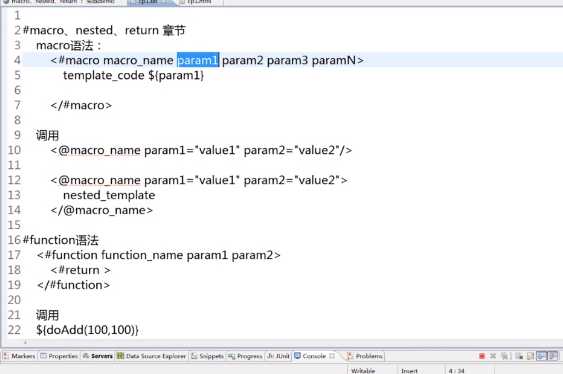Click 'template_code ${param1}' on line 5

(133, 75)
